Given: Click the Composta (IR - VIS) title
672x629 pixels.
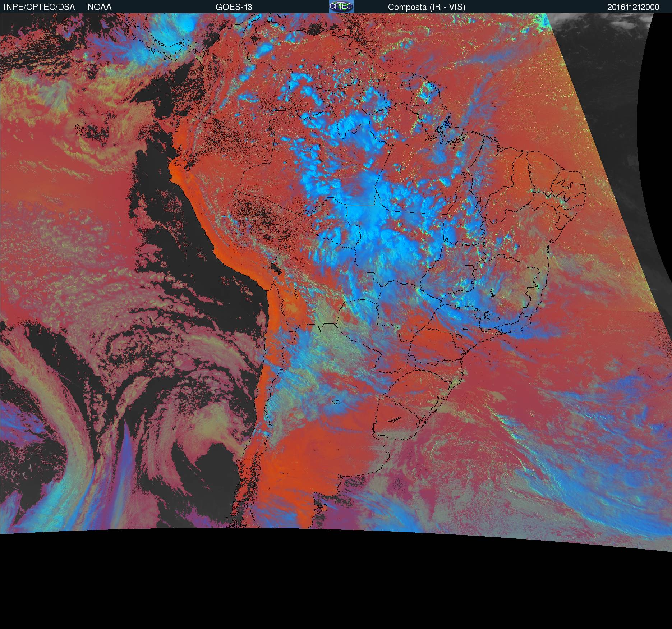Looking at the screenshot, I should (427, 7).
